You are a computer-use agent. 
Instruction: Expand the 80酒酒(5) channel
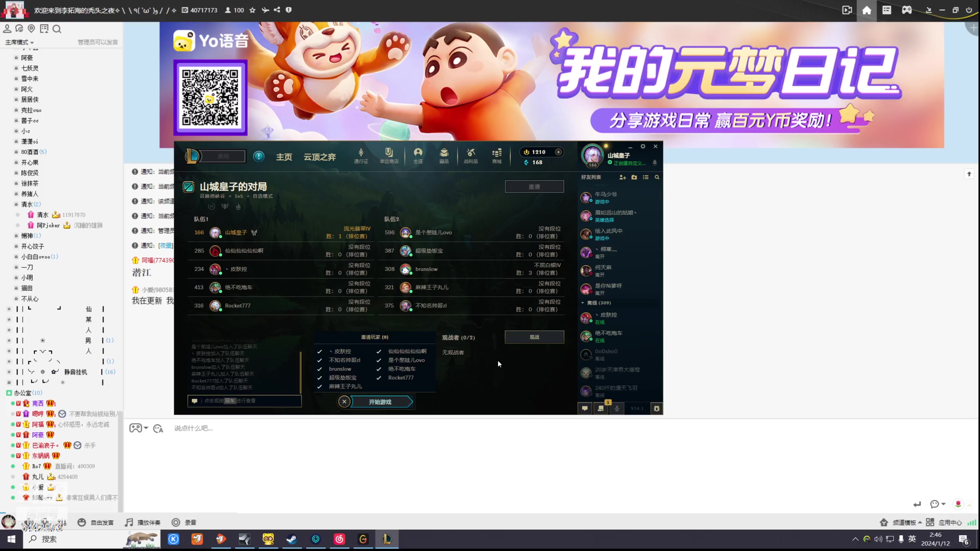(x=16, y=152)
